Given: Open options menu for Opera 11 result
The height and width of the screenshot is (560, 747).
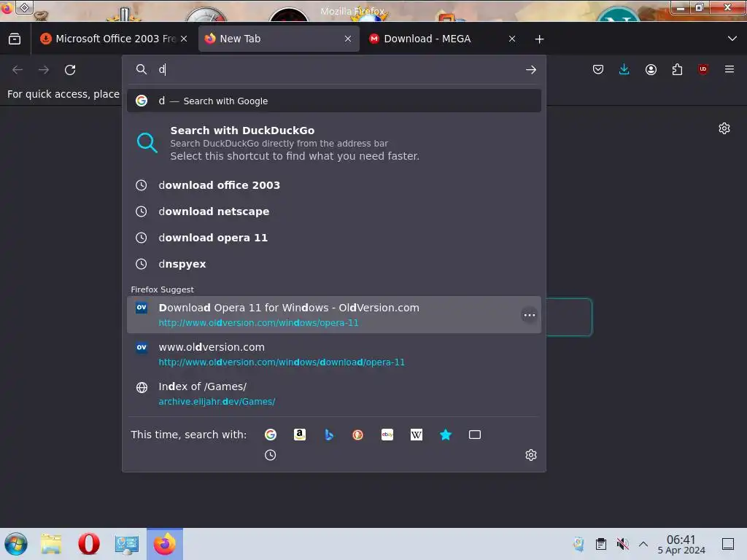Looking at the screenshot, I should click(x=530, y=315).
